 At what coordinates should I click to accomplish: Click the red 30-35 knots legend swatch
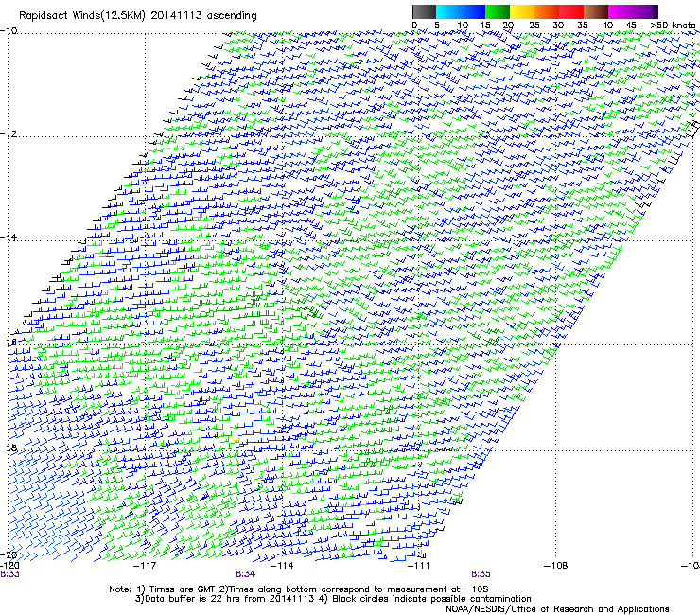point(571,11)
